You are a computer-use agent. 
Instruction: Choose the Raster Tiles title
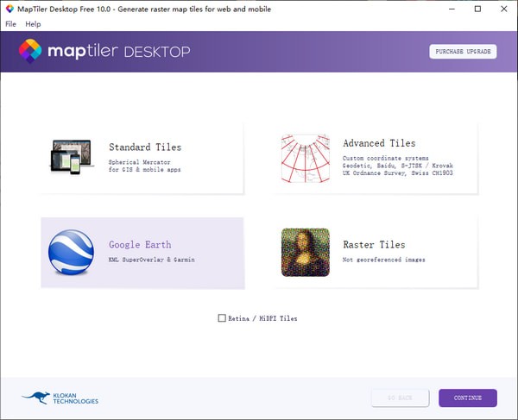coord(374,244)
